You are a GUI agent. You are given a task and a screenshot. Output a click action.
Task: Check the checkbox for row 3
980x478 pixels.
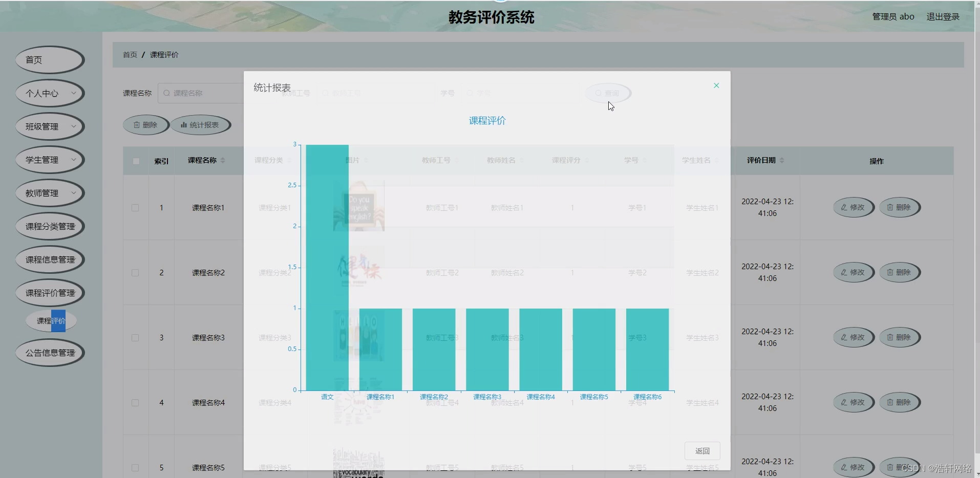[x=135, y=338]
